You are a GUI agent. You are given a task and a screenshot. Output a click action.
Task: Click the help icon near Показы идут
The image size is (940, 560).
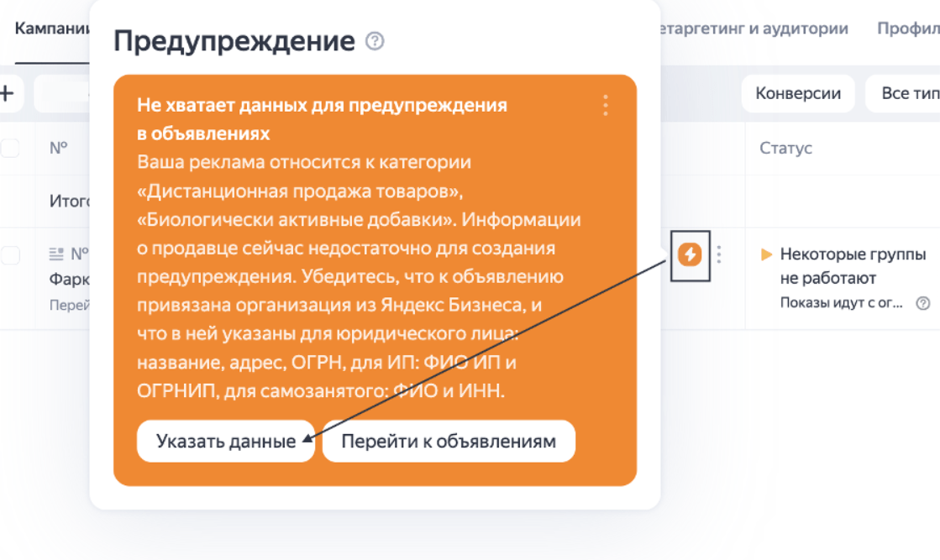click(923, 303)
